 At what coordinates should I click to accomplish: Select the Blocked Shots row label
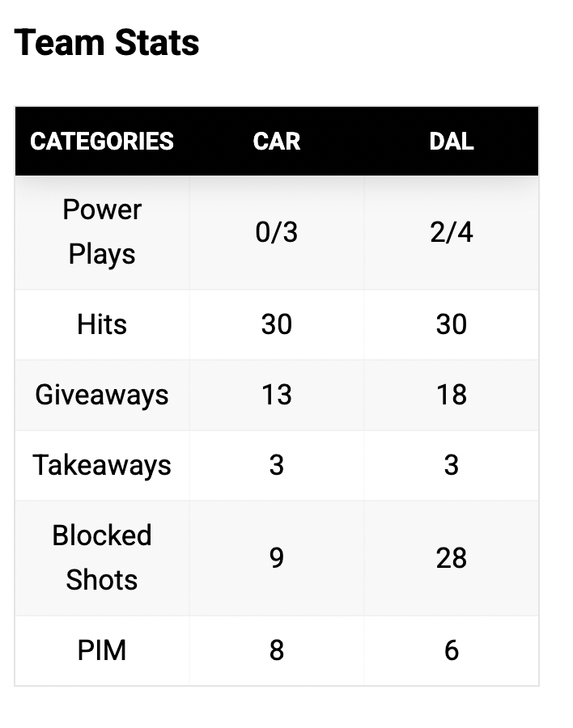tap(102, 557)
